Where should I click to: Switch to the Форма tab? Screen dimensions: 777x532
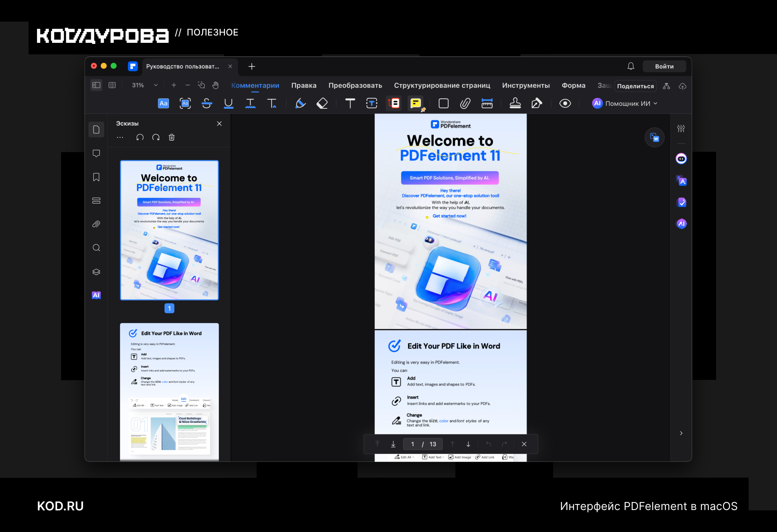(573, 85)
